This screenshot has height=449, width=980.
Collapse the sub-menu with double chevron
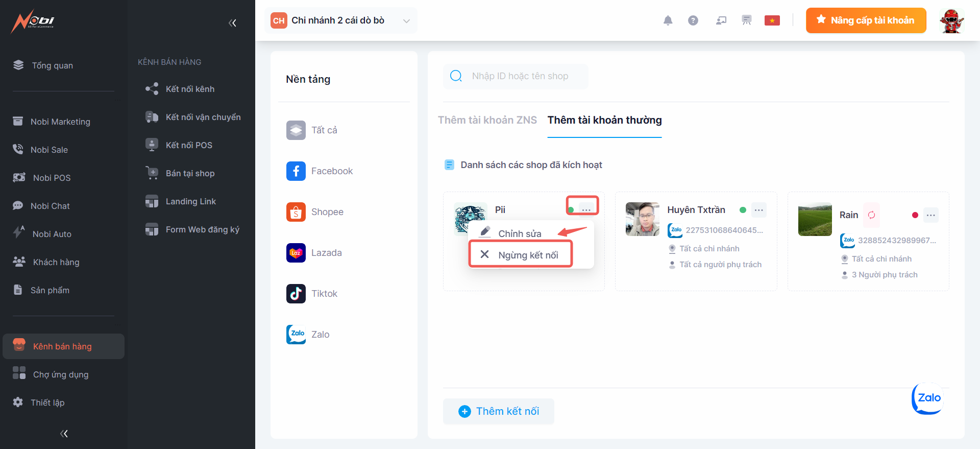click(x=232, y=22)
